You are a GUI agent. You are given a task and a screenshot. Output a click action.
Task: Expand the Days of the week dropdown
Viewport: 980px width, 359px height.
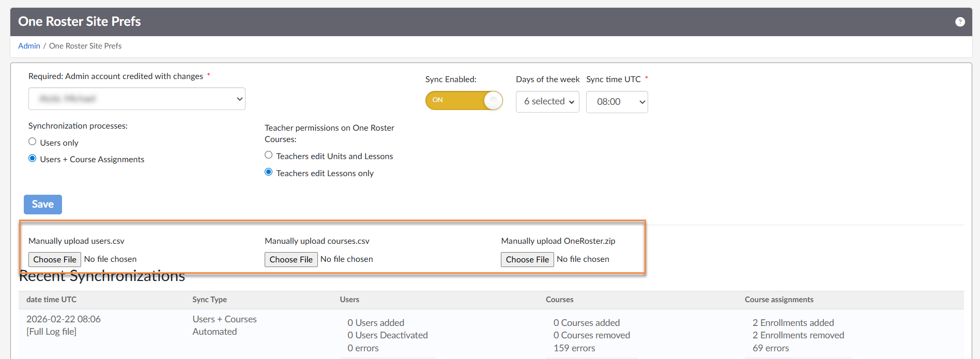coord(547,102)
